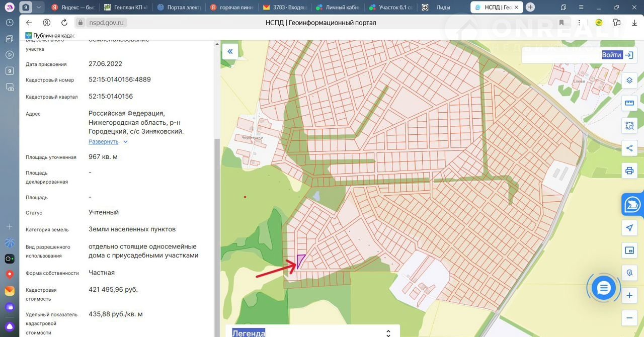Click the share map icon

point(629,148)
